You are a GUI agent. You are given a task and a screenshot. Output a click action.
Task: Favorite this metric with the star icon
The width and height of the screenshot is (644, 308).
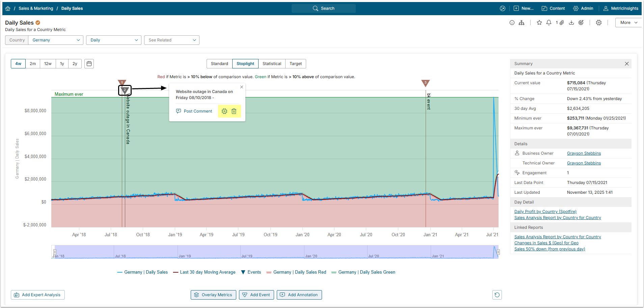539,23
